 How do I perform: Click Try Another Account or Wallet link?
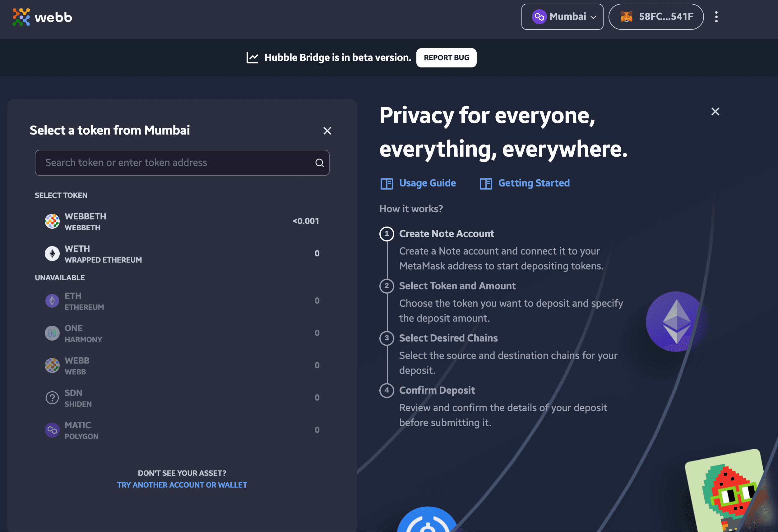182,485
